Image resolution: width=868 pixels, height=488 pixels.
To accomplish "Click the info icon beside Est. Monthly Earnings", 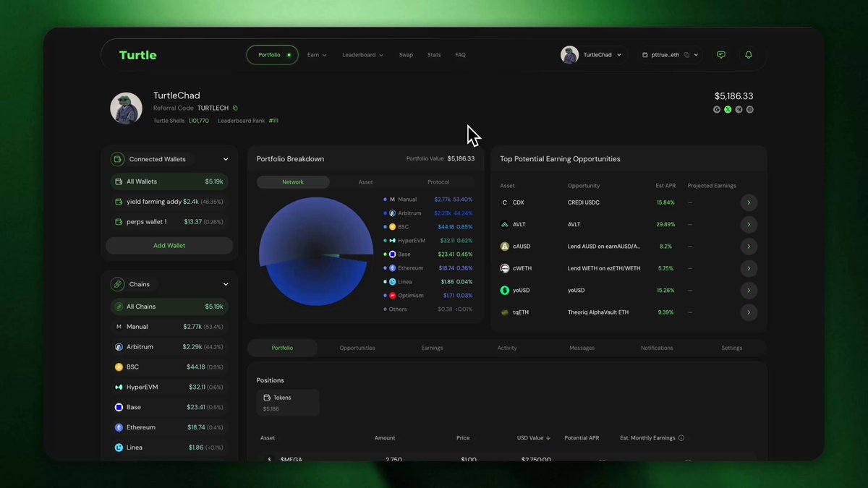I will click(x=681, y=438).
